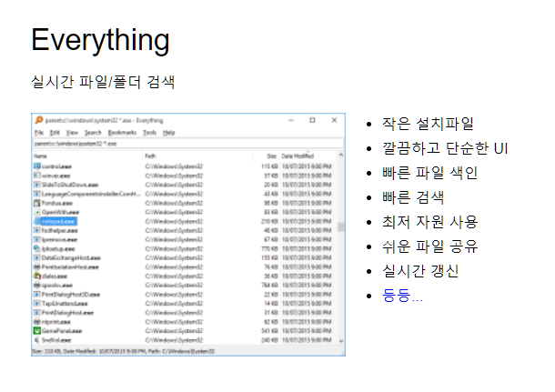Image resolution: width=555 pixels, height=392 pixels.
Task: Select the lpremove.exe file name
Action: (x=59, y=239)
